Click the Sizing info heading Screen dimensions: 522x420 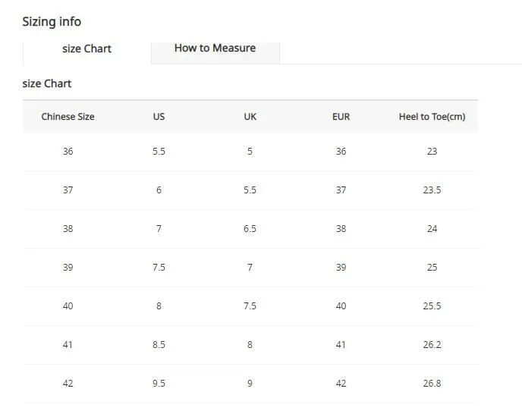click(x=52, y=22)
